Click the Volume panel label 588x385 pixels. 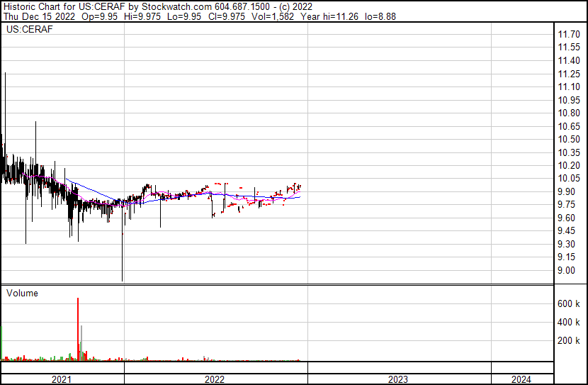click(22, 293)
